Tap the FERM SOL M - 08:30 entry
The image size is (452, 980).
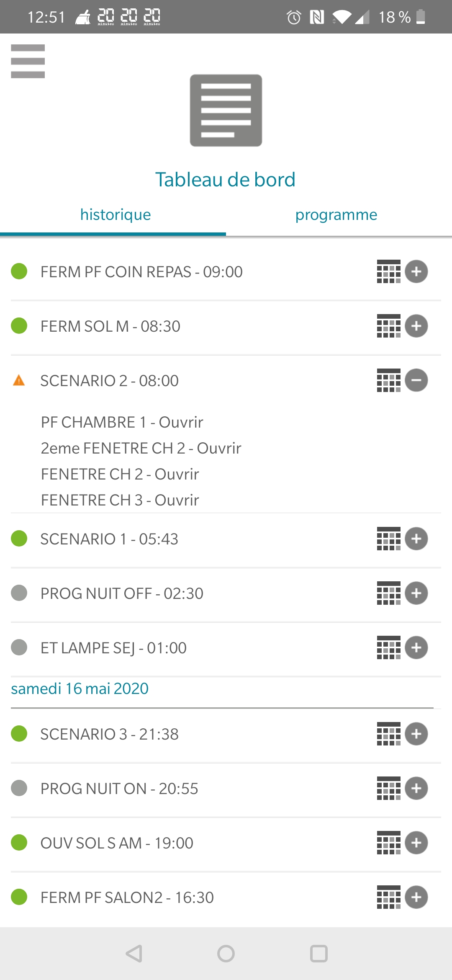tap(110, 326)
